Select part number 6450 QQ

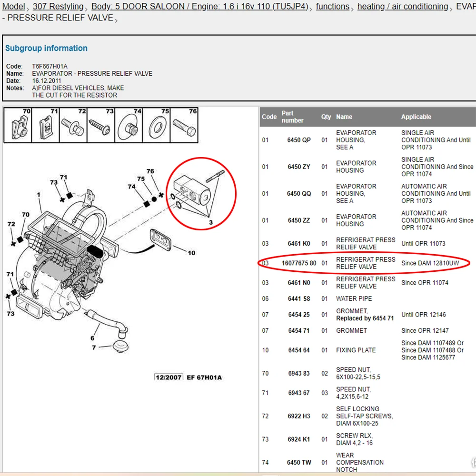click(299, 193)
